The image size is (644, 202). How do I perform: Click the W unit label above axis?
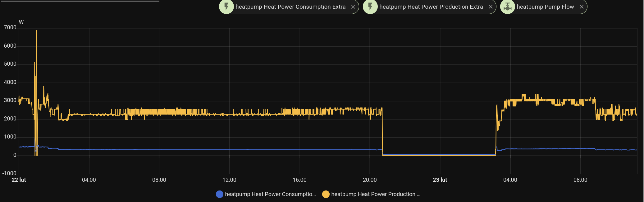click(x=21, y=22)
